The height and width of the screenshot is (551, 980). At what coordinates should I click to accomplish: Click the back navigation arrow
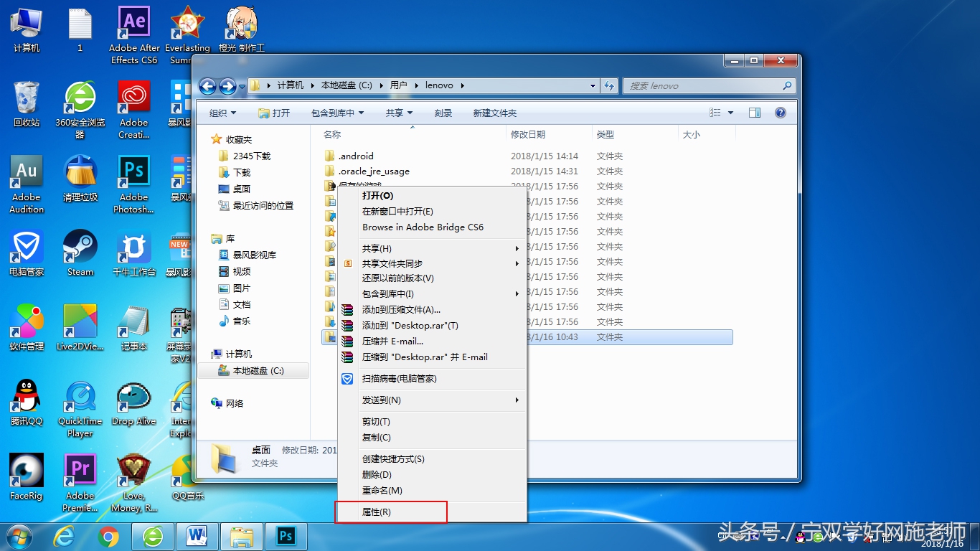tap(207, 85)
